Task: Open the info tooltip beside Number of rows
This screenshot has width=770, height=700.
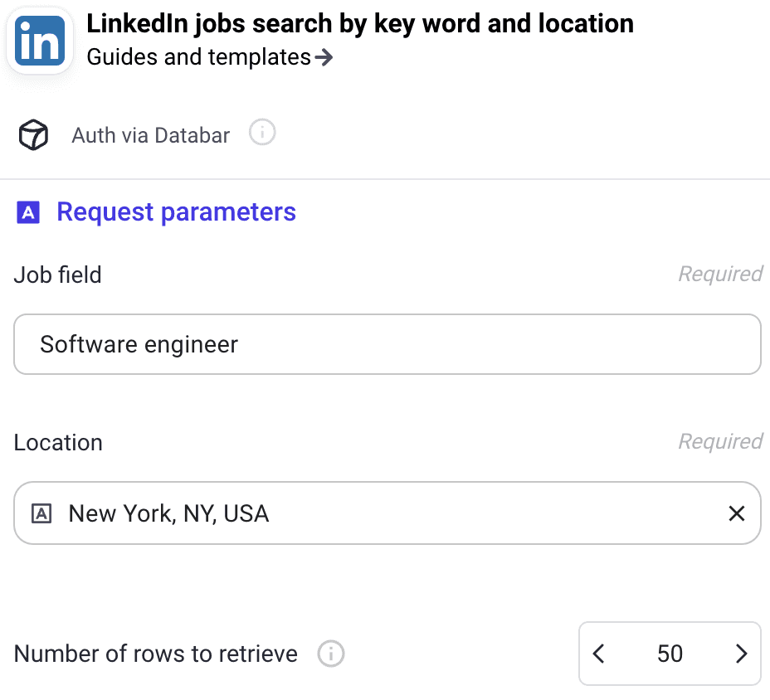Action: tap(330, 654)
